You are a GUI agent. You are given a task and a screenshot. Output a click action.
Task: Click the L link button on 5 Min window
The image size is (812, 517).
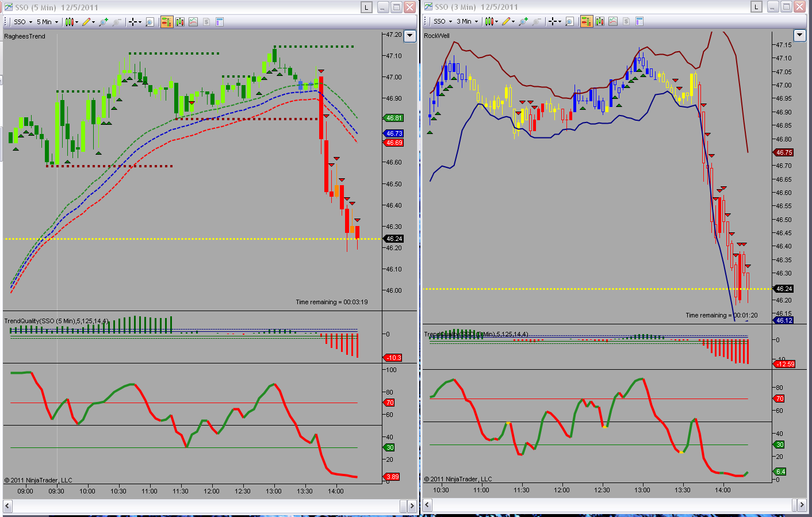pos(366,7)
